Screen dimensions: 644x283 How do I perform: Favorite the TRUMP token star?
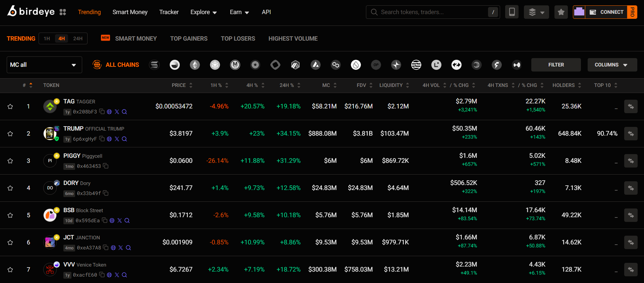[10, 134]
